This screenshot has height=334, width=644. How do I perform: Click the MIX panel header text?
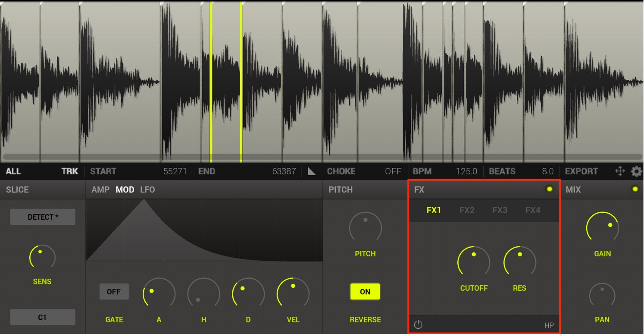click(573, 189)
